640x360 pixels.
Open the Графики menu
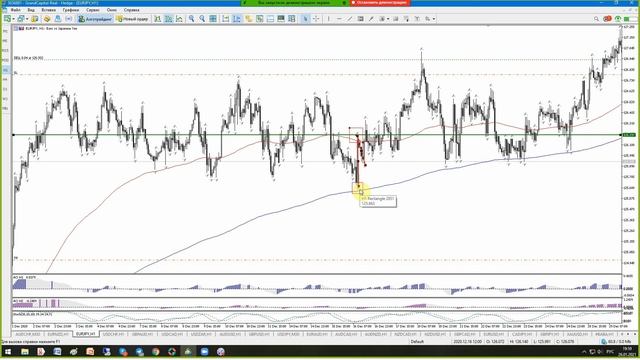pos(71,10)
